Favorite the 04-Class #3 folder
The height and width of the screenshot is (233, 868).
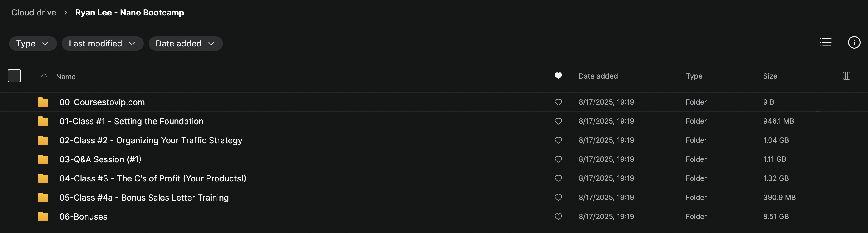click(558, 178)
